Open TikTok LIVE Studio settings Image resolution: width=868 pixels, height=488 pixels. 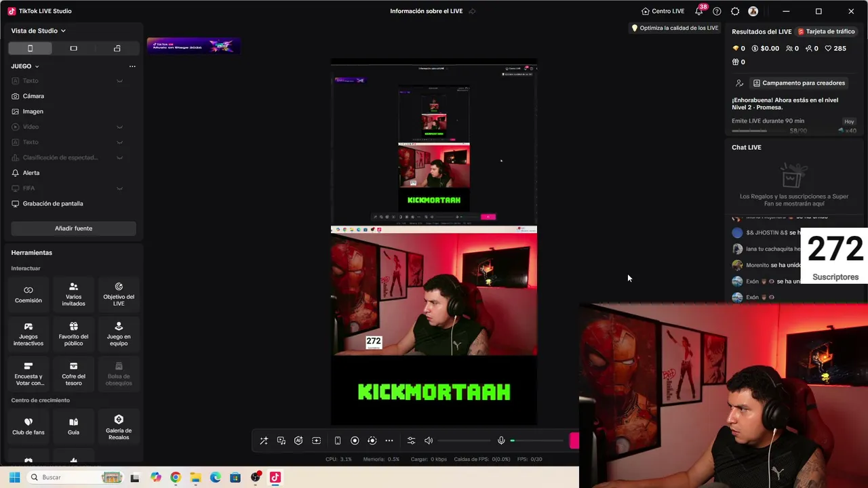click(735, 11)
